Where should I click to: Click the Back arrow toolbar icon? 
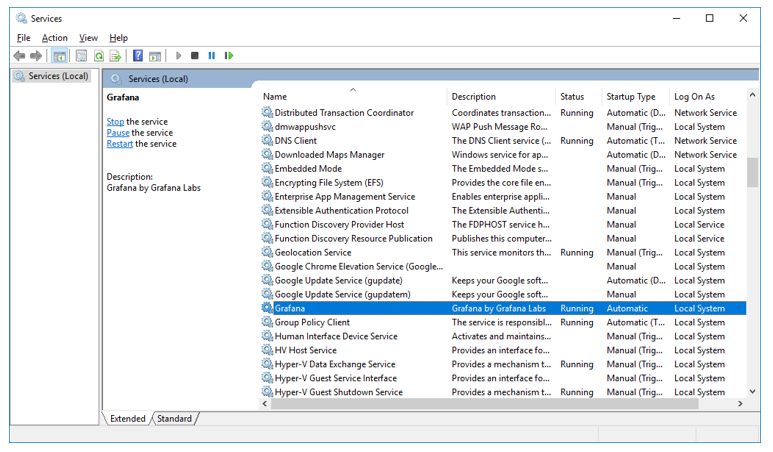click(x=19, y=56)
